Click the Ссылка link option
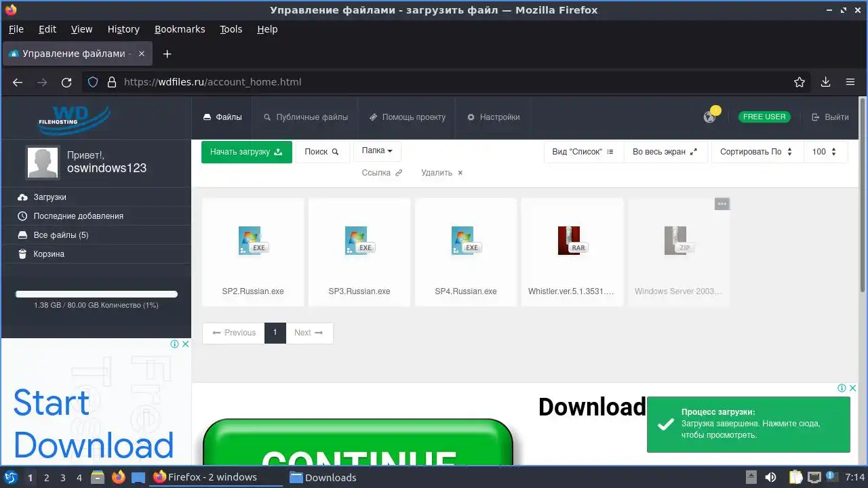The image size is (868, 488). tap(382, 173)
